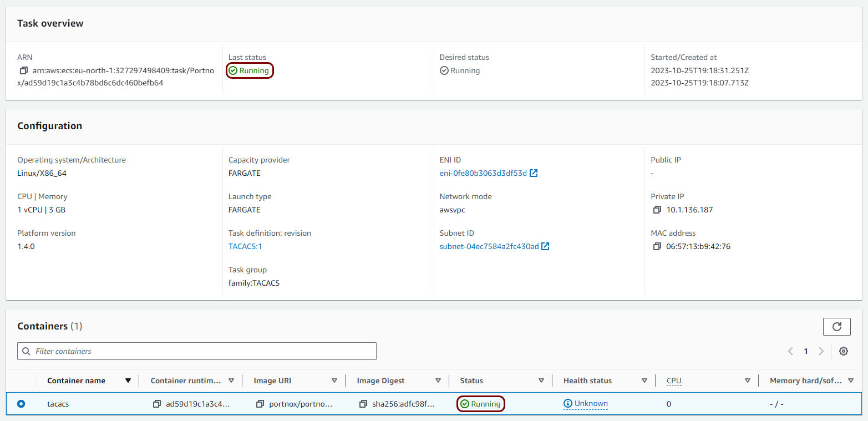
Task: Select the tacacs container radio button
Action: click(21, 404)
